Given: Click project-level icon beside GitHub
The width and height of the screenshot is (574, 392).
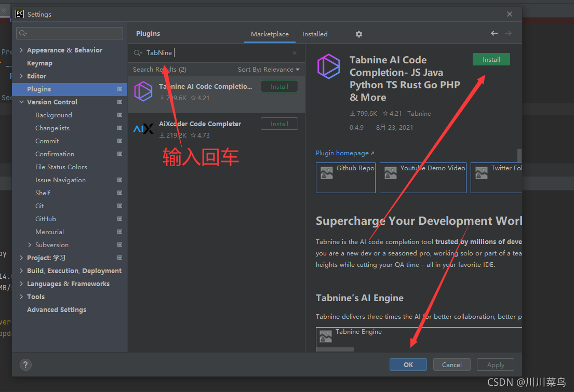Looking at the screenshot, I should pyautogui.click(x=119, y=219).
